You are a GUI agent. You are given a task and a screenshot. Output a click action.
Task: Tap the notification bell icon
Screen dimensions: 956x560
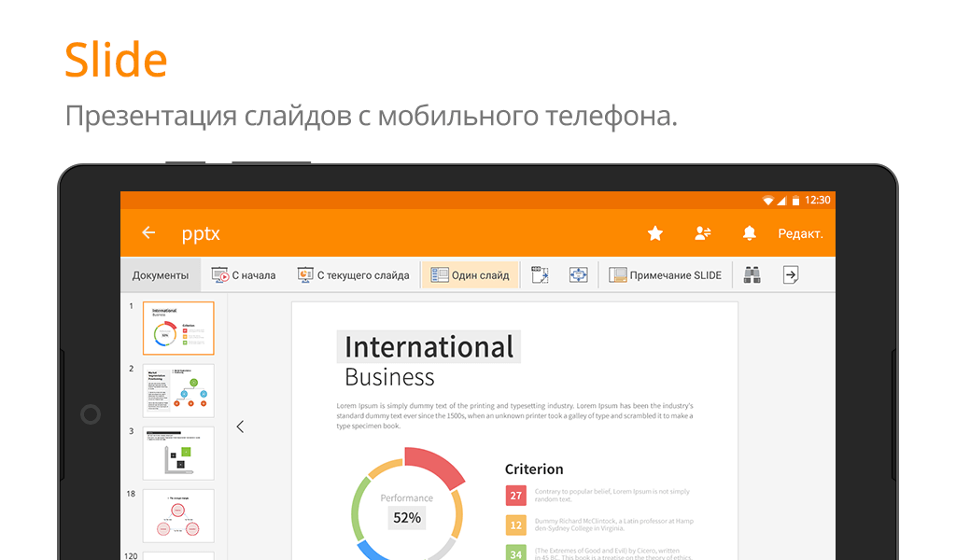point(749,233)
